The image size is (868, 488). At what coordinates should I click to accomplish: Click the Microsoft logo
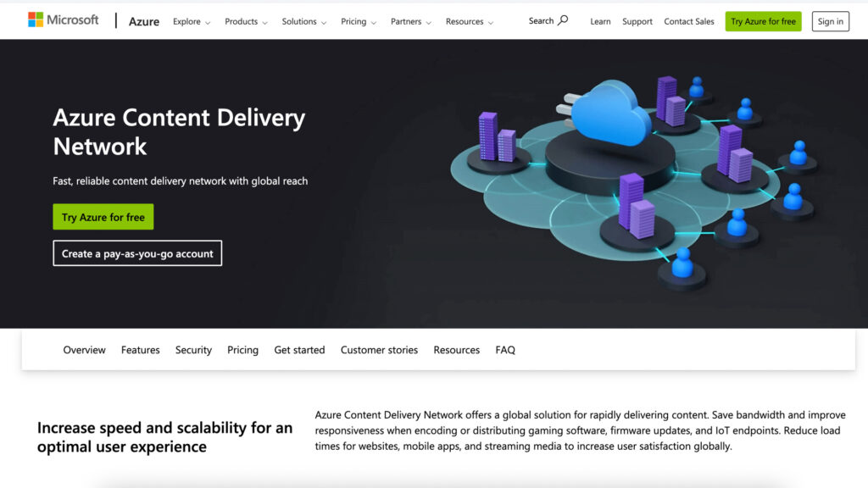pyautogui.click(x=63, y=20)
